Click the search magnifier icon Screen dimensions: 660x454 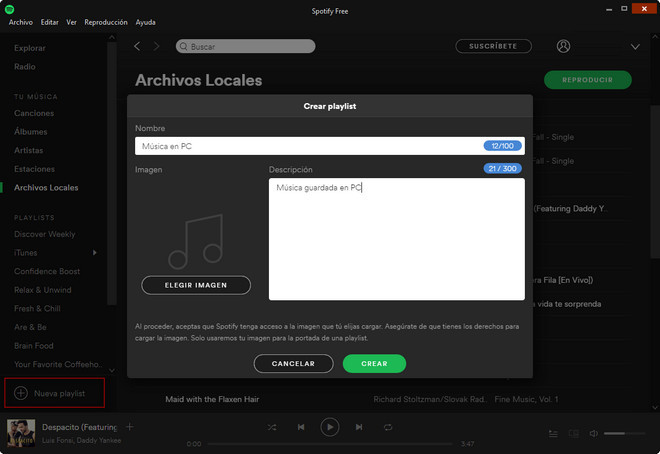(x=184, y=46)
